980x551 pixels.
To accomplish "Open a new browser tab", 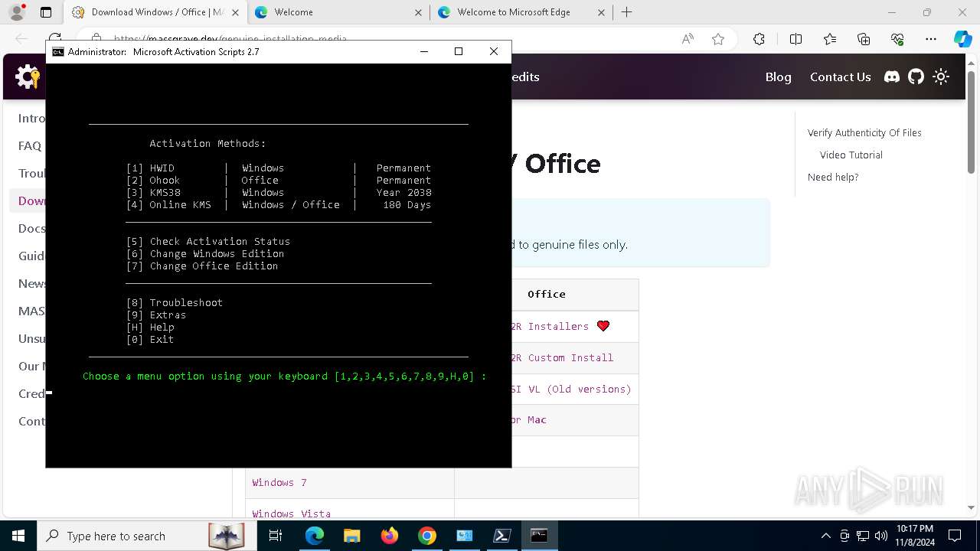I will click(626, 12).
